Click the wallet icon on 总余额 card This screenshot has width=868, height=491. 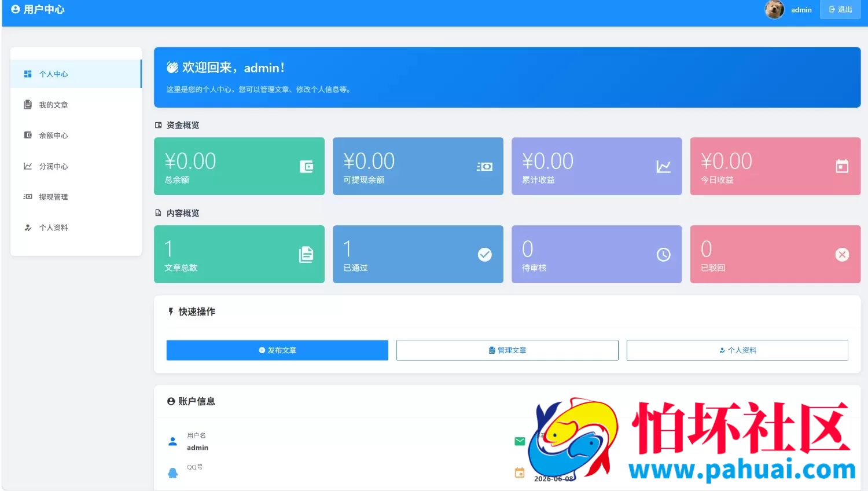tap(306, 167)
